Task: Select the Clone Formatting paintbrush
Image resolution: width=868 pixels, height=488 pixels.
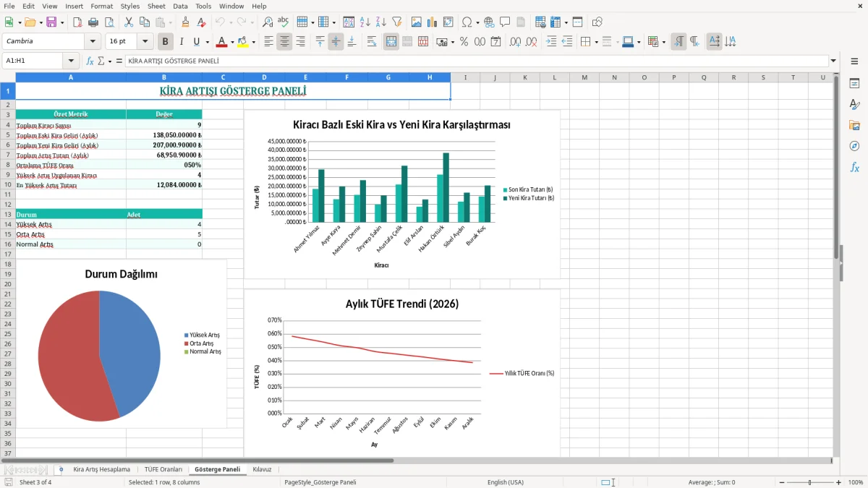Action: tap(185, 22)
